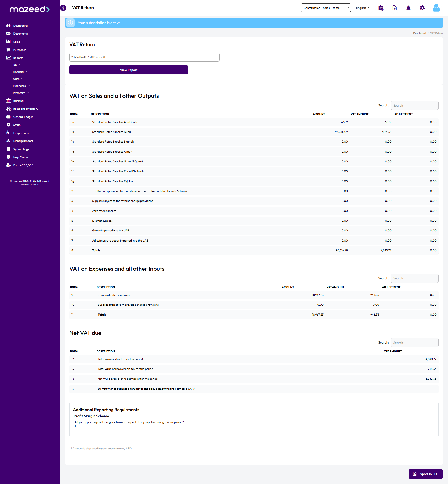
Task: Open the VAT period date dropdown
Action: (x=144, y=57)
